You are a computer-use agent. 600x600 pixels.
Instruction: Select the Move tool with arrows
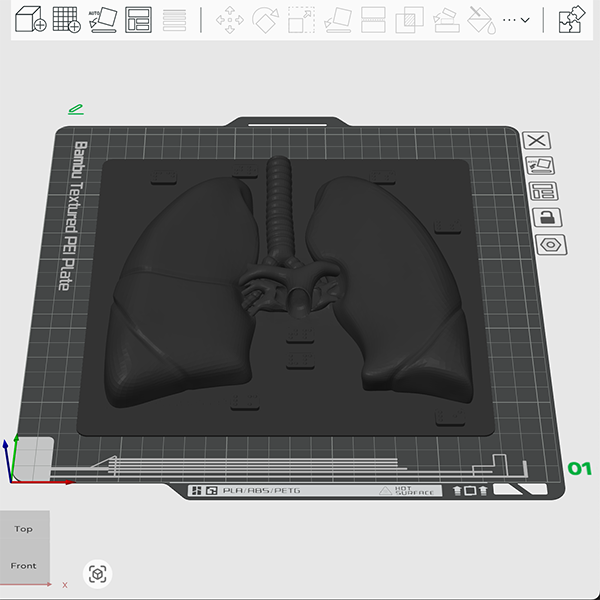[x=230, y=19]
